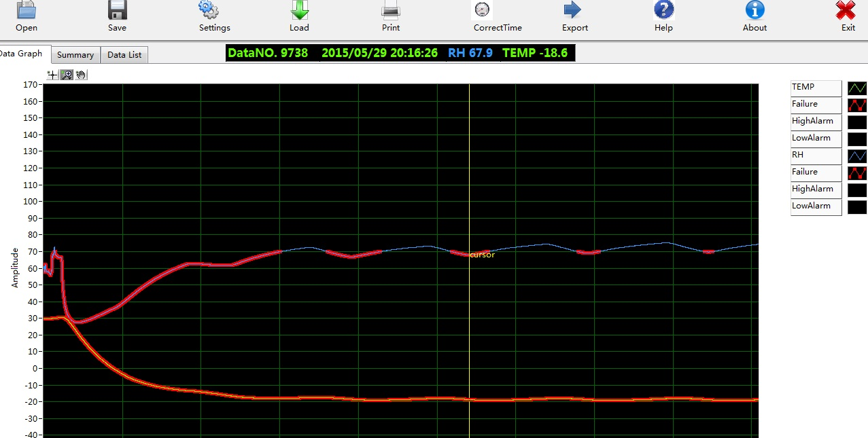
Task: Export data with the blue arrow icon
Action: 572,11
